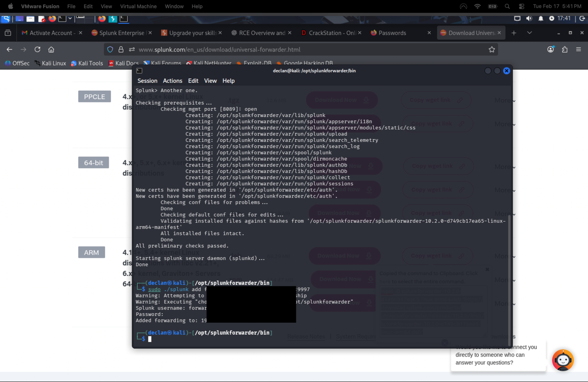Switch to the RCE Overview tab
The height and width of the screenshot is (382, 588).
[261, 33]
